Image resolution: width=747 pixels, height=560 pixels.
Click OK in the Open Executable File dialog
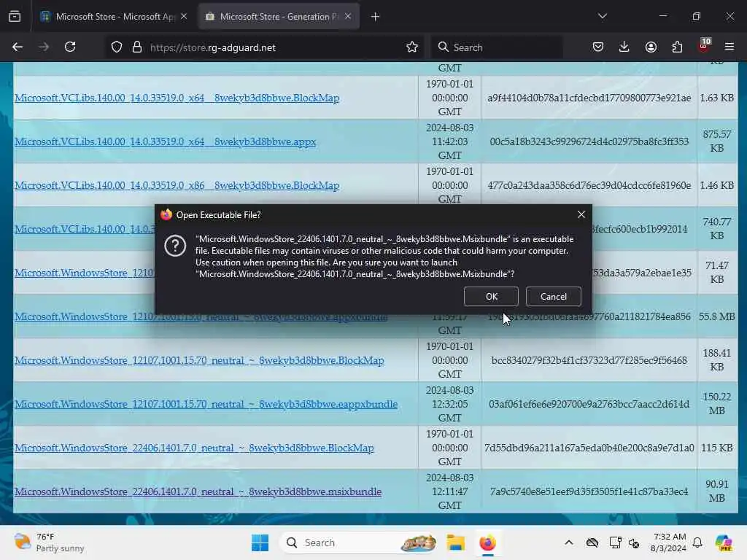[491, 296]
